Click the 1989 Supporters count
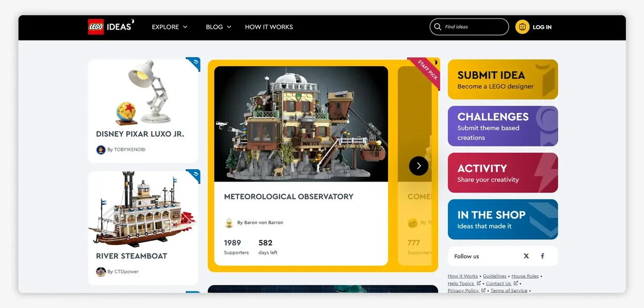644x308 pixels. 236,247
